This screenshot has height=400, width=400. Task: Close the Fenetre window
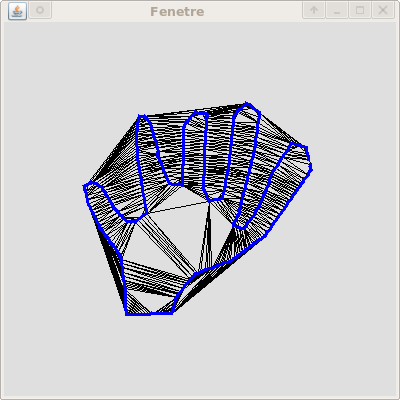click(383, 10)
